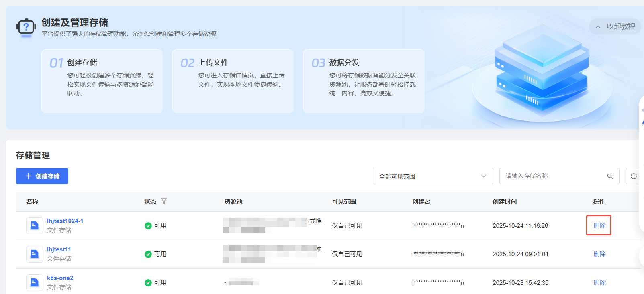Click the magnifier search icon
Image resolution: width=644 pixels, height=294 pixels.
pyautogui.click(x=610, y=176)
